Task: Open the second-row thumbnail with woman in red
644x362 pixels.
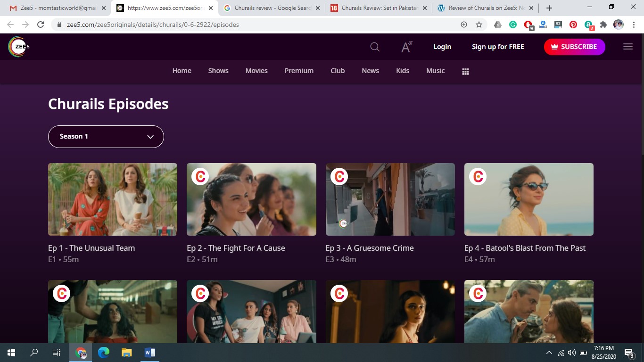Action: pyautogui.click(x=113, y=312)
